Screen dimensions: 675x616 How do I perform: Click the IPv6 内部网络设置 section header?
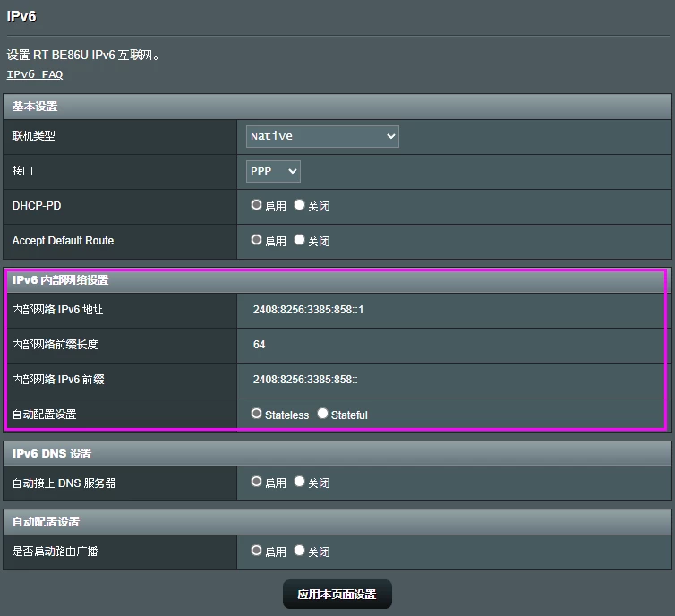(x=60, y=280)
